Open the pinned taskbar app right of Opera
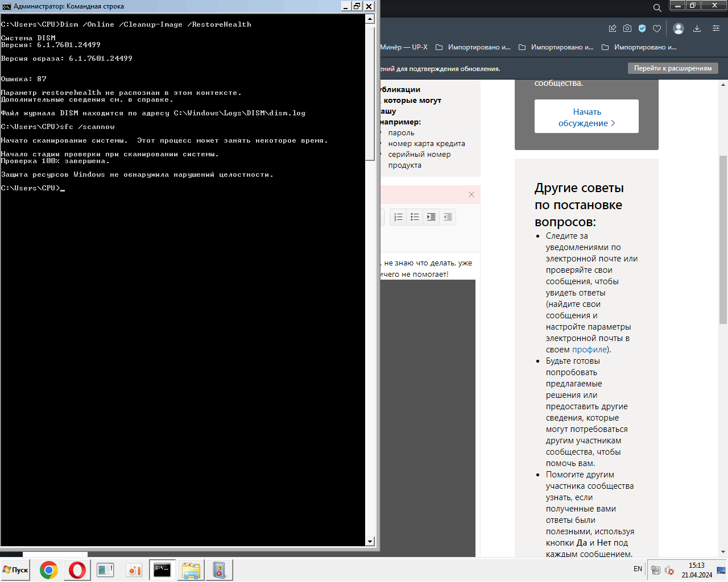728x582 pixels. (x=105, y=570)
